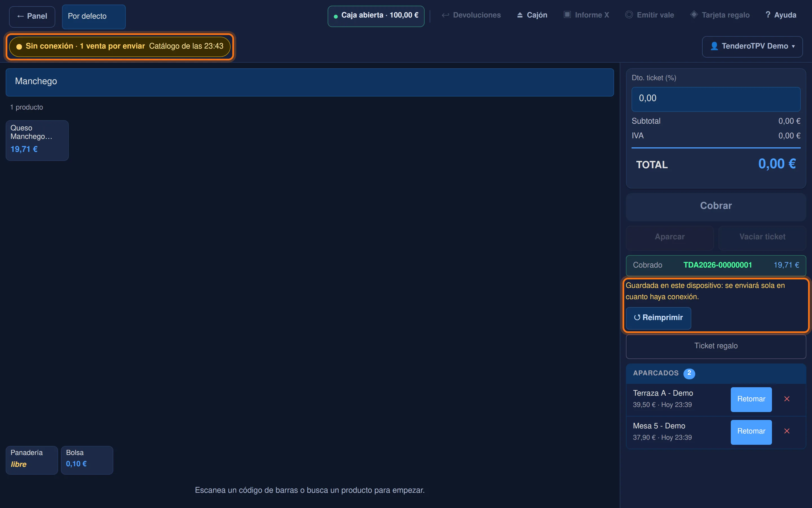This screenshot has height=508, width=812.
Task: Click the Tarjeta regalo diamond icon
Action: pos(694,14)
